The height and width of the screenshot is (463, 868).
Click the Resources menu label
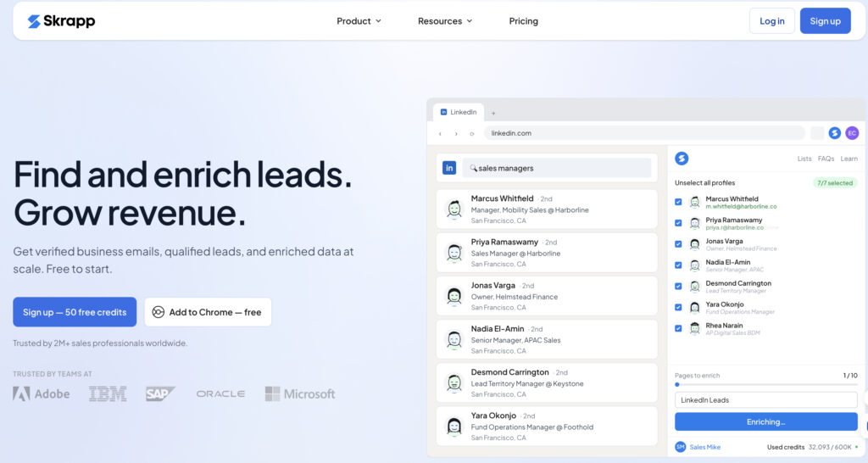(x=440, y=21)
